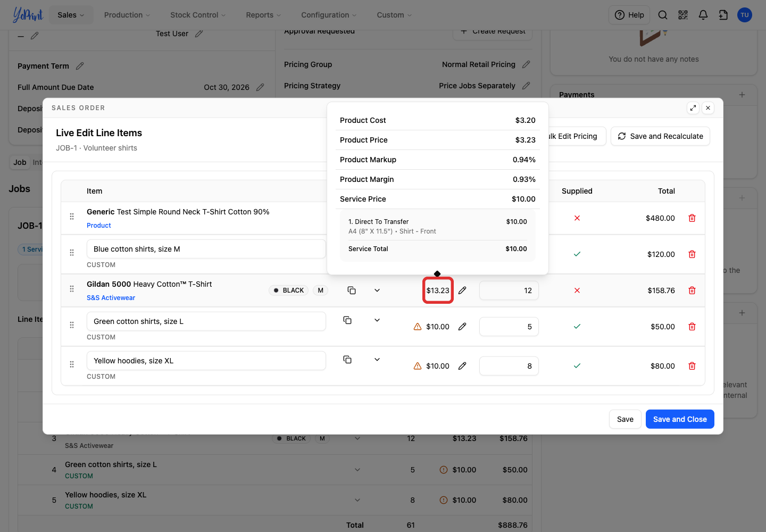Toggle Supplied for Green cotton shirts row
This screenshot has width=766, height=532.
tap(577, 327)
